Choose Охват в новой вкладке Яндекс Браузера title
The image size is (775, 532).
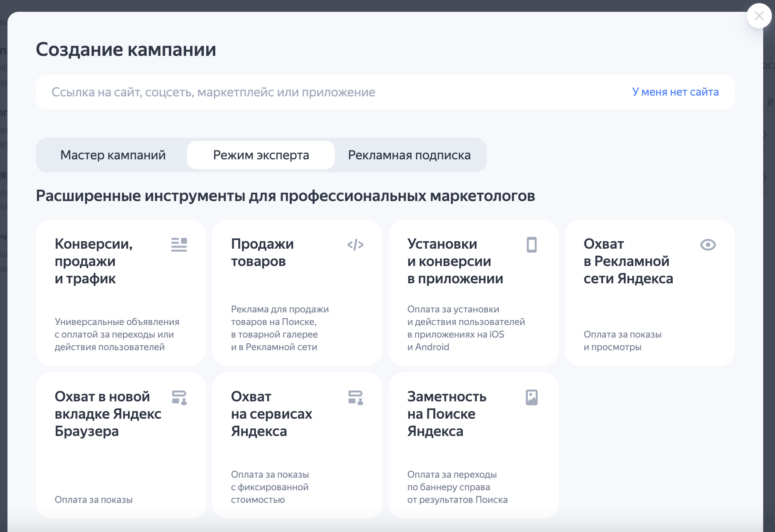(x=108, y=414)
